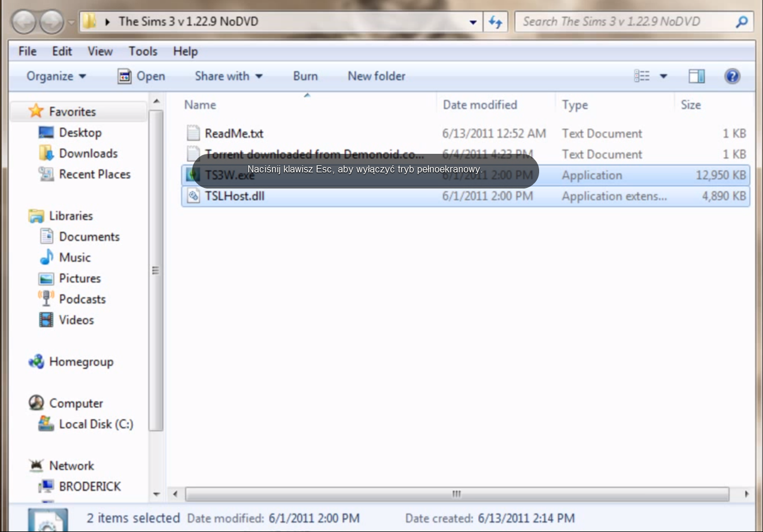Screen dimensions: 763x532
Task: Open the recent pages dropdown next to Forward
Action: [x=71, y=23]
